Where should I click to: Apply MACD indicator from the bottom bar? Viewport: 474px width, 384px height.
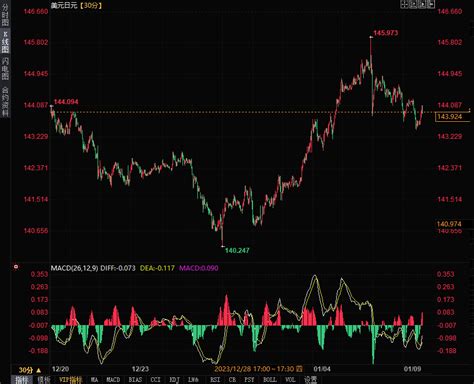(x=113, y=379)
